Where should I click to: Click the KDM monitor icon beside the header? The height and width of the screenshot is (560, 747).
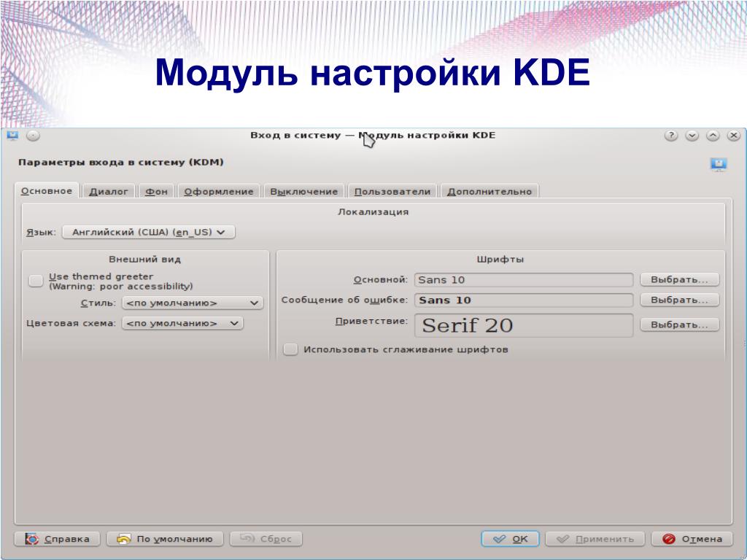point(719,164)
